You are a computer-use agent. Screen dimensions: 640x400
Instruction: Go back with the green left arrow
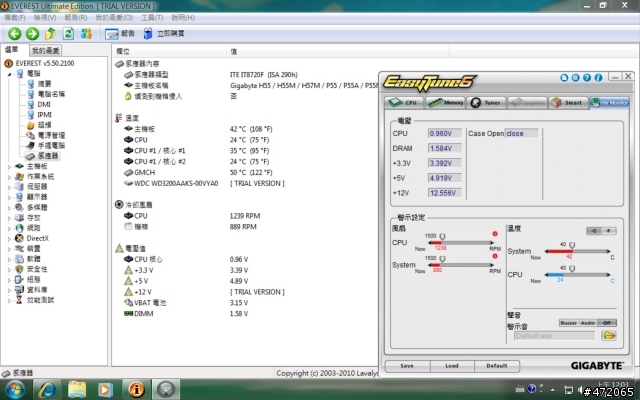click(x=15, y=33)
